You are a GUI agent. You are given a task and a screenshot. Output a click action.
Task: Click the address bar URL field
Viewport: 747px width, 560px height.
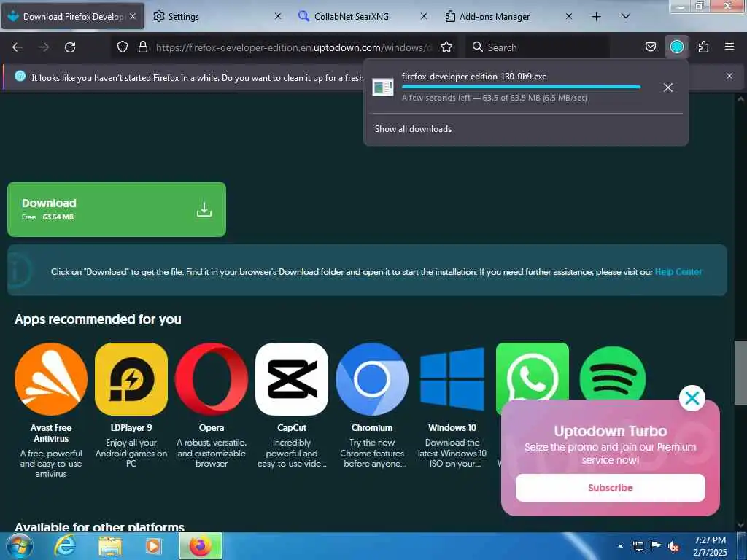(x=294, y=47)
